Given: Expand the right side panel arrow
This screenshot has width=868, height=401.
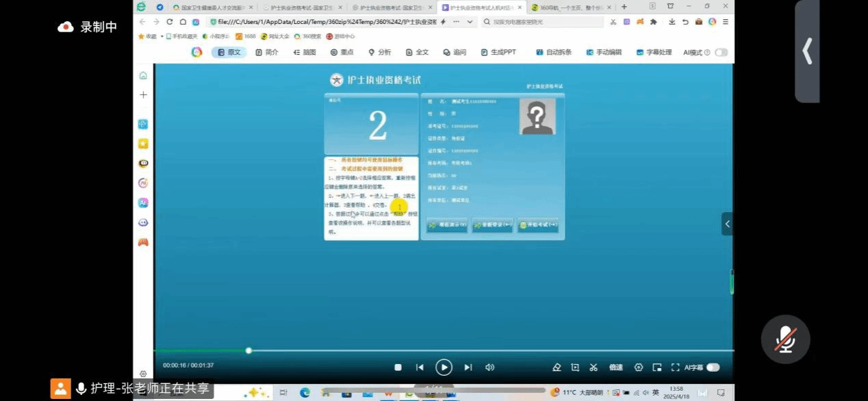Looking at the screenshot, I should 727,224.
